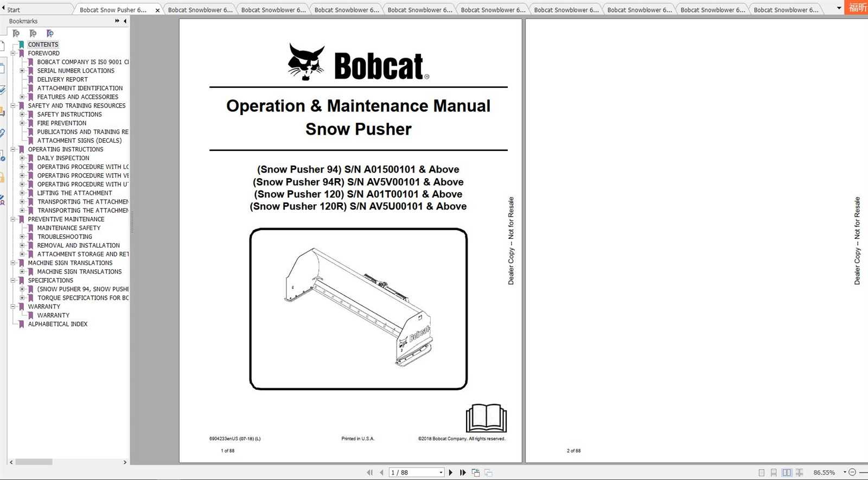
Task: Click the zoom slider at bottom right
Action: coord(863,472)
